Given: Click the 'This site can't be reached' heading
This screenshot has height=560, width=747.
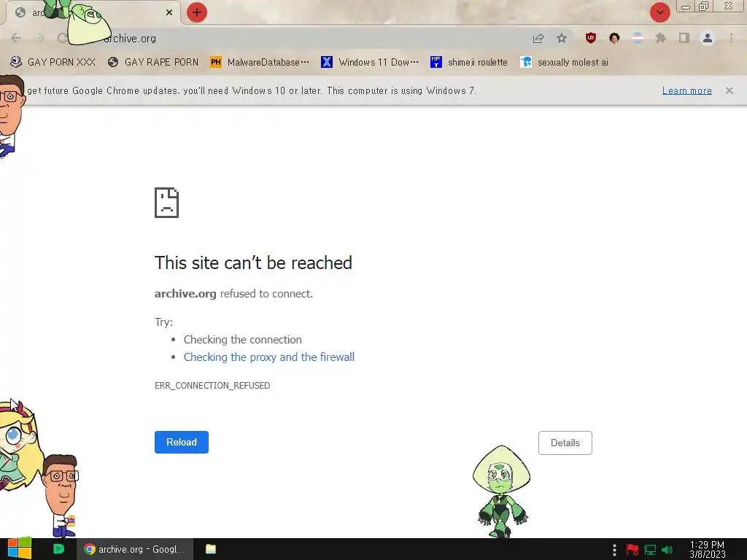Looking at the screenshot, I should coord(253,262).
